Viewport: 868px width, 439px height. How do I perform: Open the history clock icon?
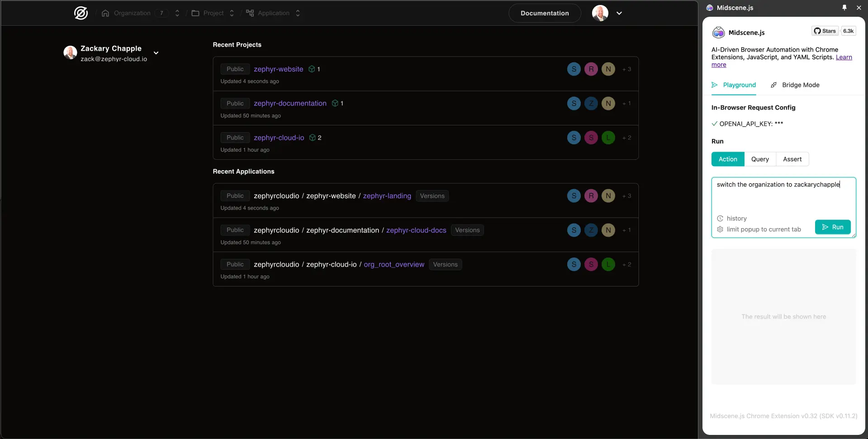coord(720,219)
